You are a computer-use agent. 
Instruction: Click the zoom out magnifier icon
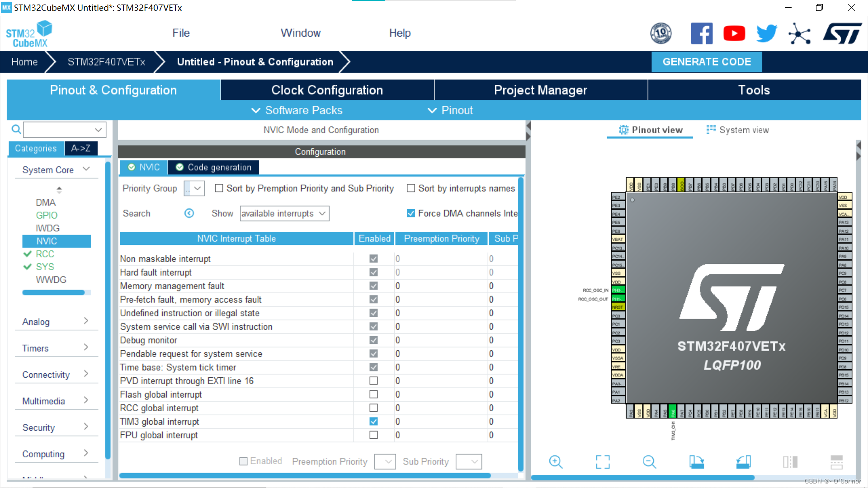pos(649,462)
